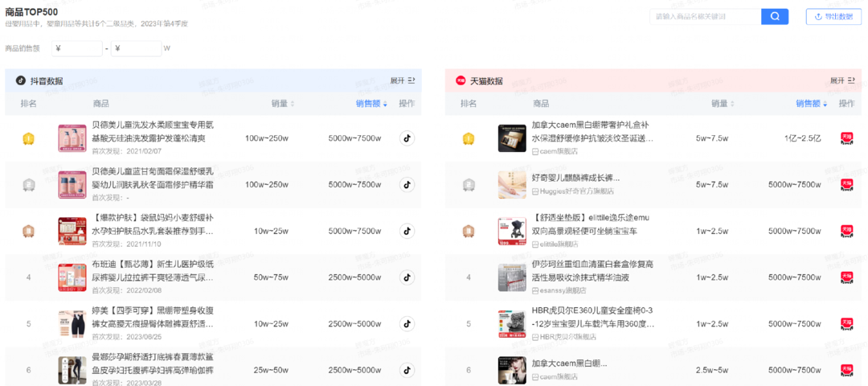Open the HBR虎贝尔旗舰店 store link
Viewport: 868px width, 386px height.
[564, 337]
